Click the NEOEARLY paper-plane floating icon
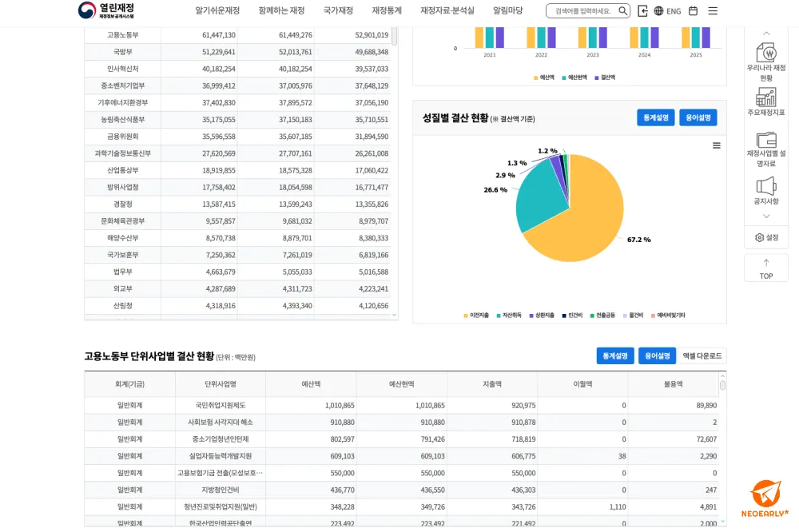This screenshot has width=799, height=532. (x=765, y=498)
